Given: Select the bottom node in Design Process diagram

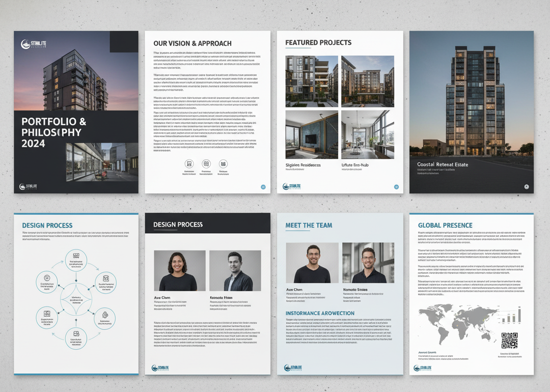Looking at the screenshot, I should [76, 335].
